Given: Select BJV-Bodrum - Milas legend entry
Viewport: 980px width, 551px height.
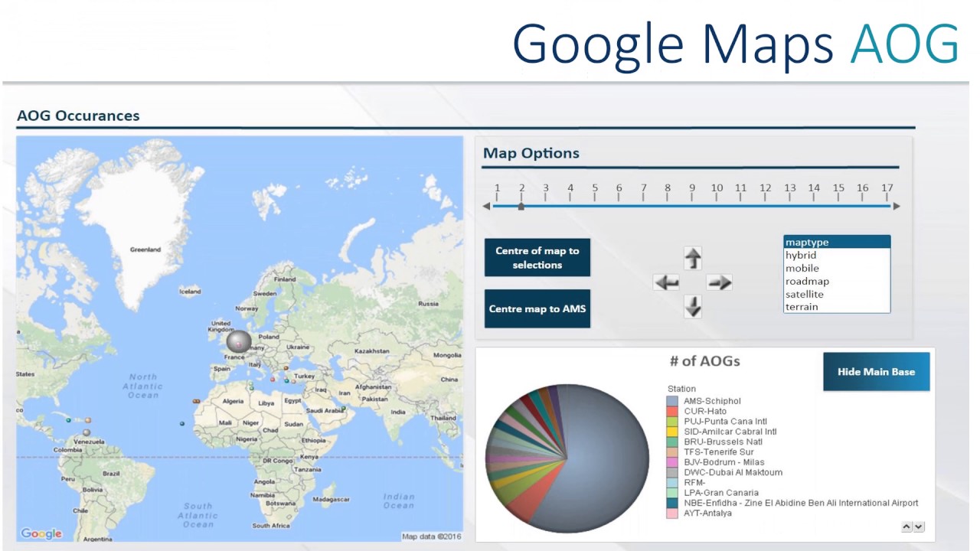Looking at the screenshot, I should 724,462.
